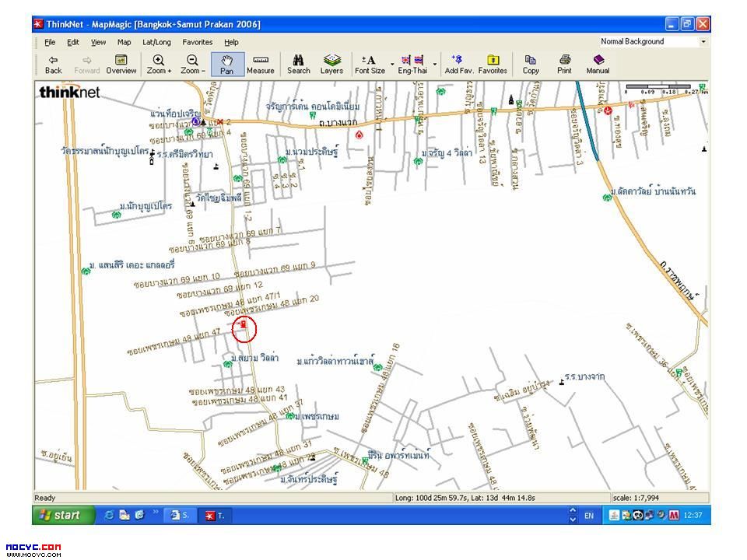This screenshot has width=747, height=560.
Task: Open the Help menu
Action: (232, 42)
